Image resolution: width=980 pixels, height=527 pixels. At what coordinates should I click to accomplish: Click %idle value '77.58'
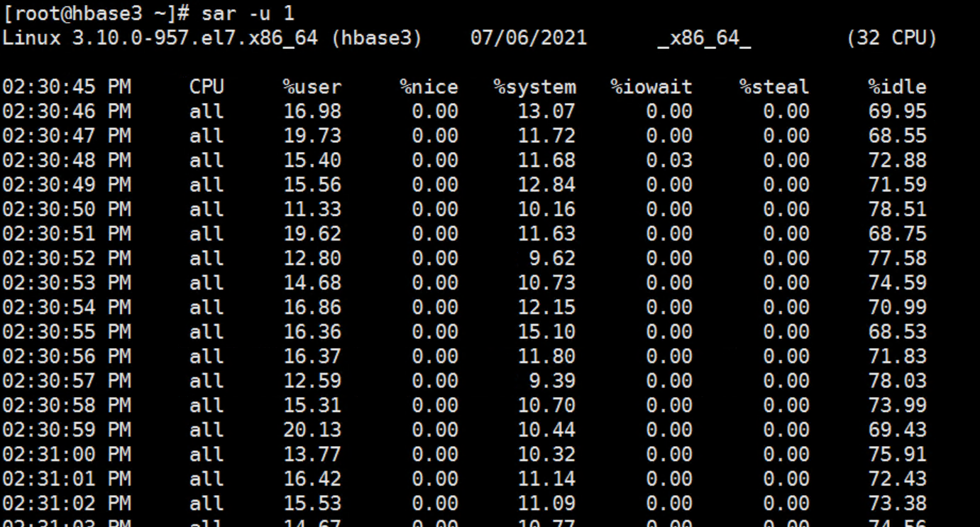(x=898, y=259)
